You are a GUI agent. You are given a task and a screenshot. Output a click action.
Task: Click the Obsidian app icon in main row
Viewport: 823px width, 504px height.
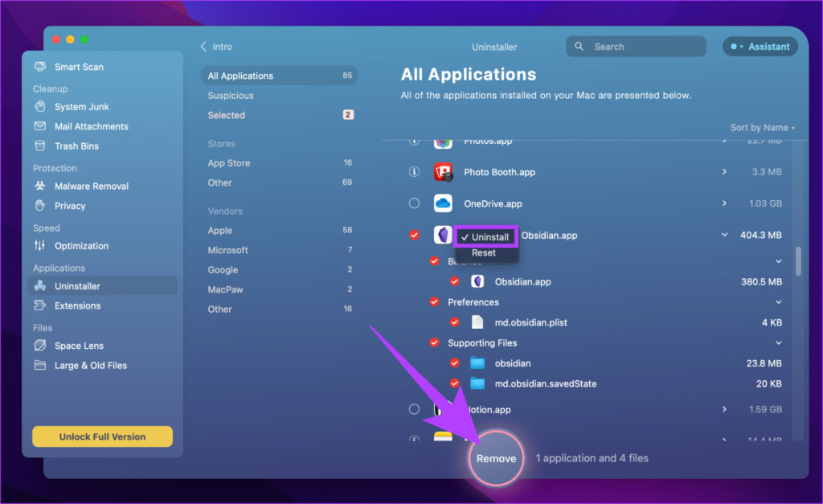coord(443,235)
